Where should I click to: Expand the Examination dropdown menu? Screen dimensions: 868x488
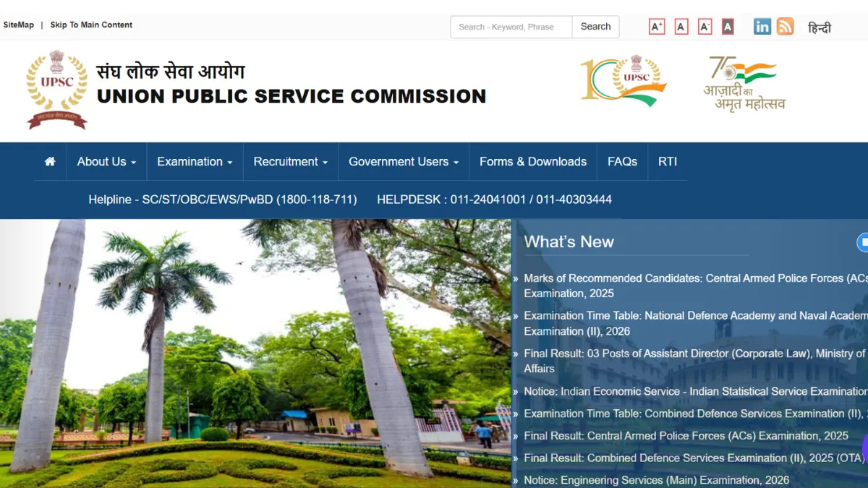195,161
